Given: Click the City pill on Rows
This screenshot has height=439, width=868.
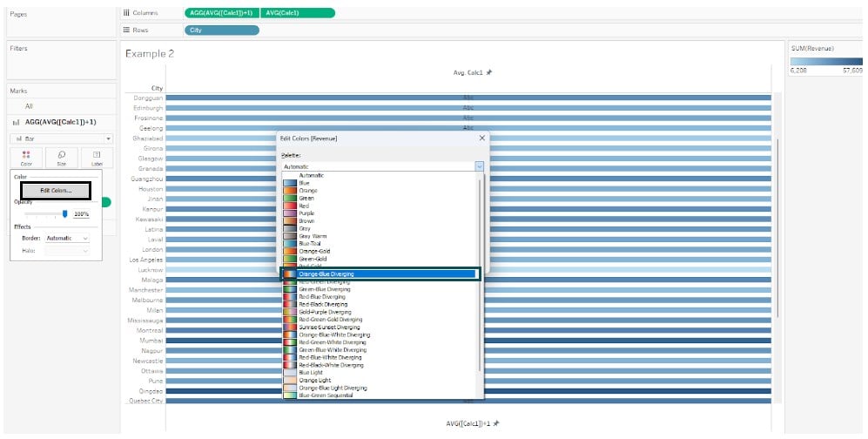Looking at the screenshot, I should tap(221, 30).
